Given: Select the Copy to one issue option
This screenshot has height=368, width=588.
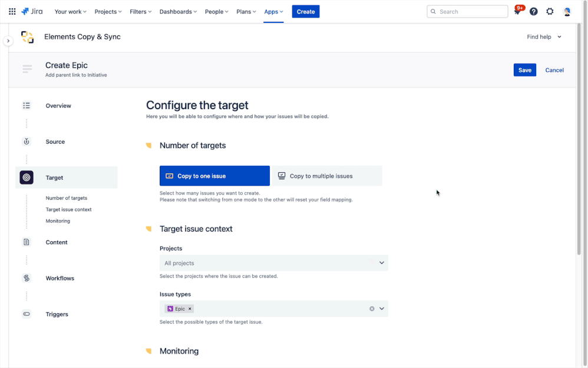Looking at the screenshot, I should (x=214, y=175).
